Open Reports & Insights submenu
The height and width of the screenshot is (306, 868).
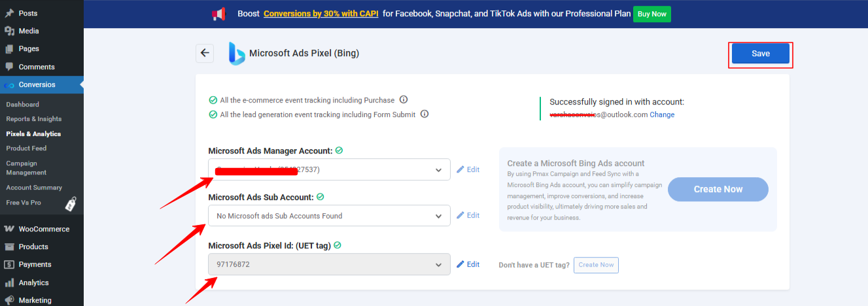[34, 119]
